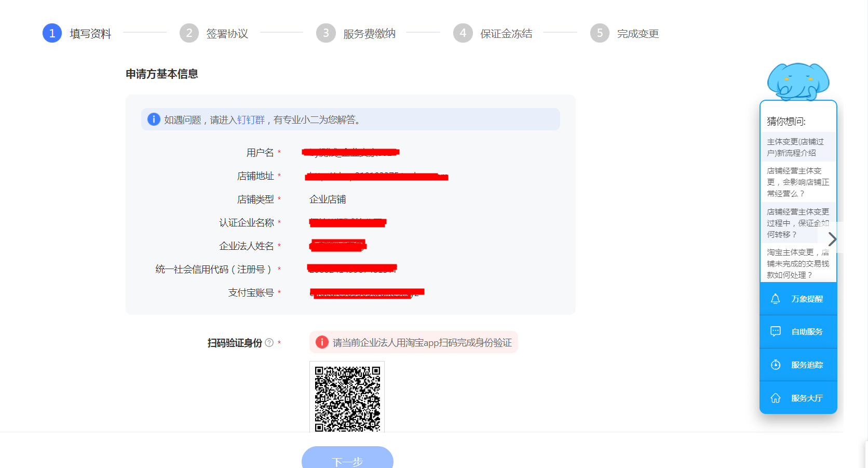The height and width of the screenshot is (468, 868).
Task: Click the red warning icon near 企业法人
Action: (322, 342)
